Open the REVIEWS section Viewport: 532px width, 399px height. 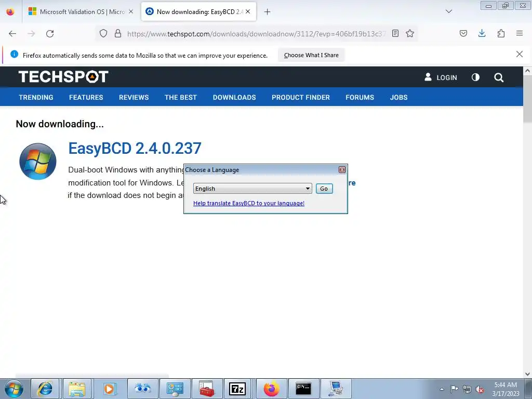click(x=134, y=97)
